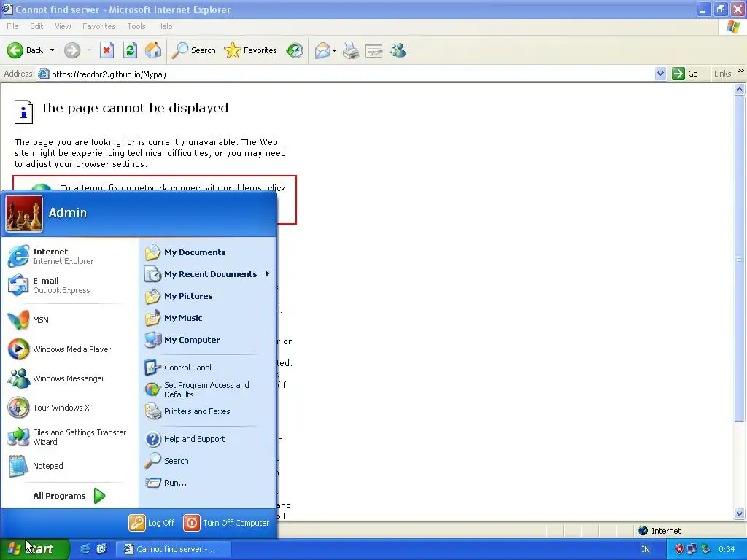747x560 pixels.
Task: Open Back button history dropdown arrow
Action: point(52,50)
